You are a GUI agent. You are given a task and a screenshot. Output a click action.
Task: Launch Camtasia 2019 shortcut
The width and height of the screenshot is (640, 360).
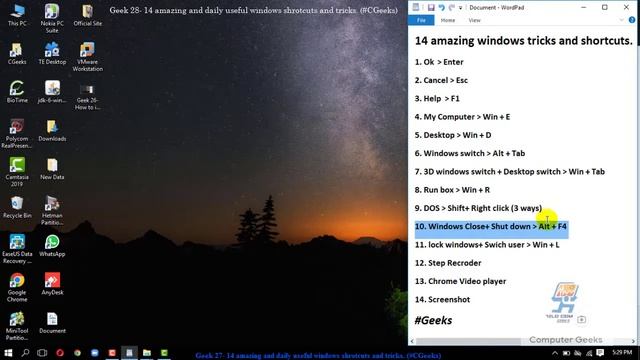pyautogui.click(x=17, y=172)
